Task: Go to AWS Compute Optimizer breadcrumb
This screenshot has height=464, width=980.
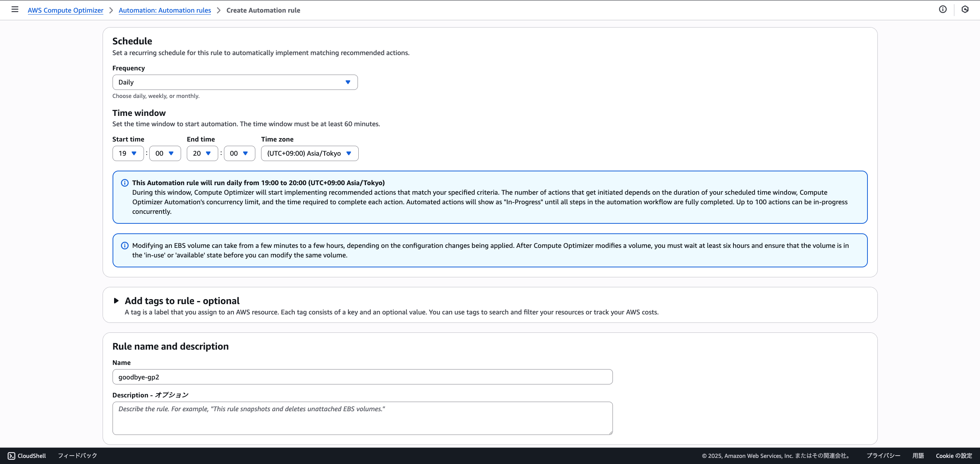Action: 65,10
